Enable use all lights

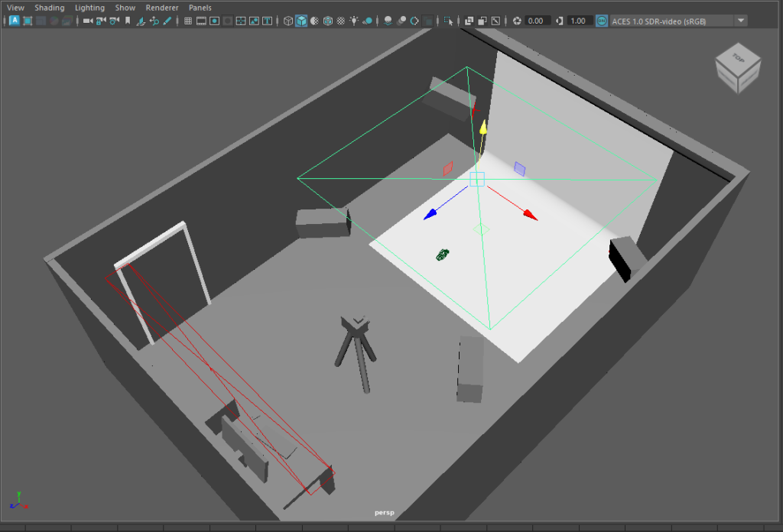[x=353, y=21]
